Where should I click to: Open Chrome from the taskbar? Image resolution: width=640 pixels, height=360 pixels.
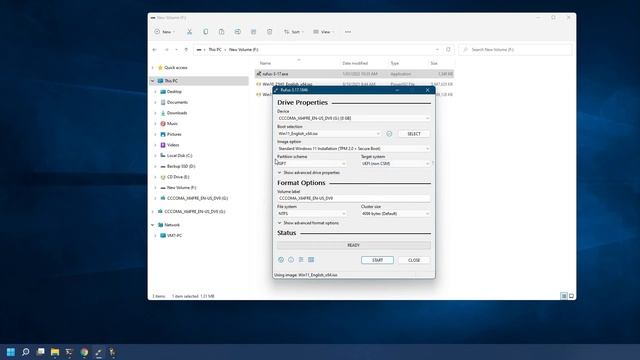(x=84, y=352)
